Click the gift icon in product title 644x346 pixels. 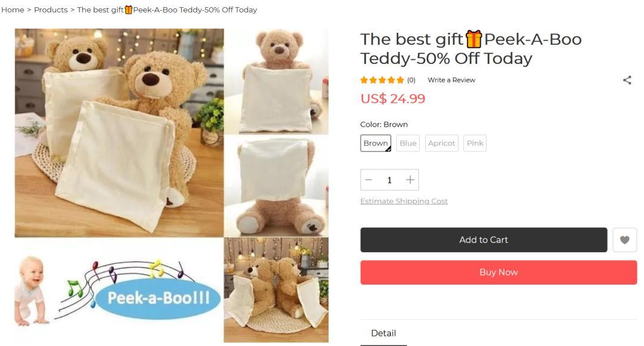(473, 39)
